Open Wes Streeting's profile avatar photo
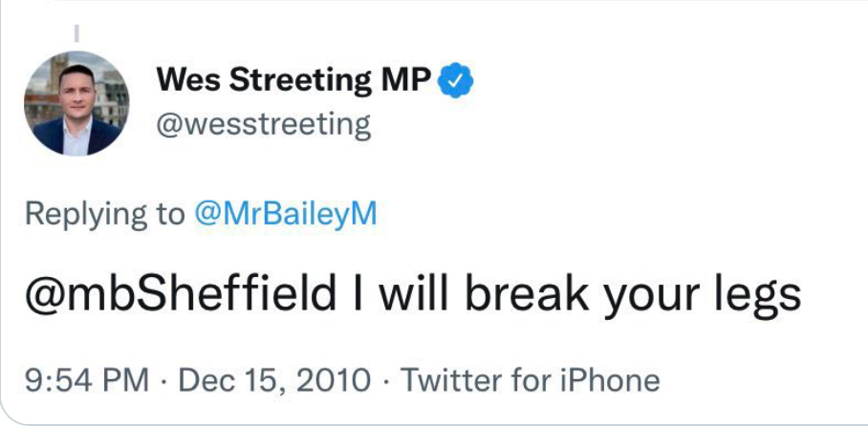 [x=76, y=103]
